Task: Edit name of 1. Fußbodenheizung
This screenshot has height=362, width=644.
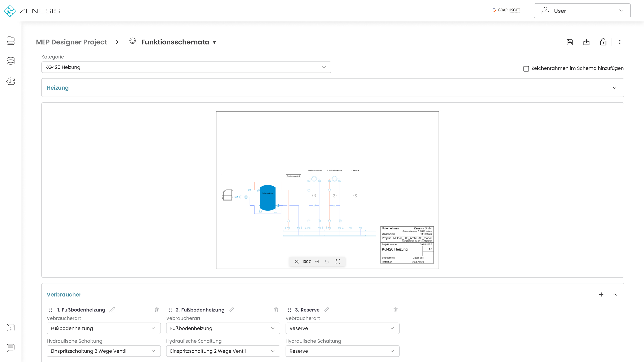Action: (112, 310)
